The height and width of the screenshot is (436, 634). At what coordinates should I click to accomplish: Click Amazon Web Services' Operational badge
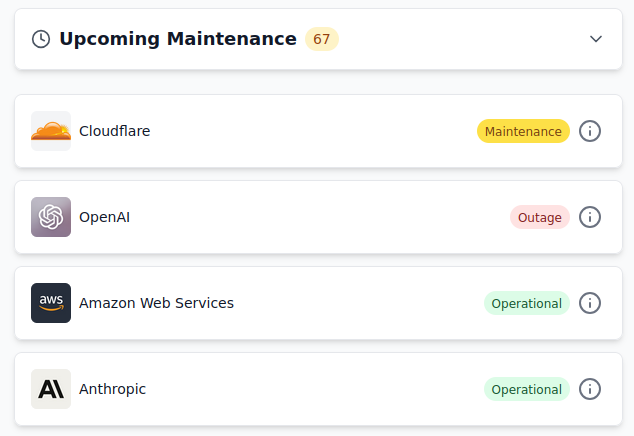pos(527,303)
